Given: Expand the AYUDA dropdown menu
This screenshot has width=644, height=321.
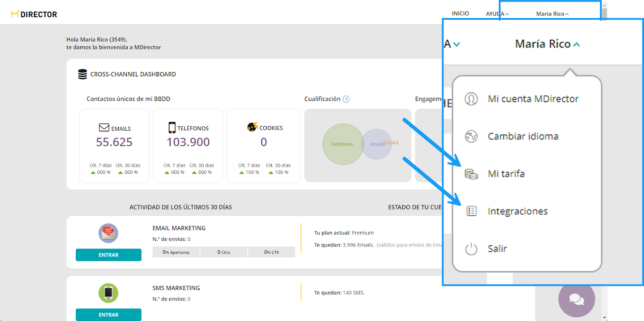Looking at the screenshot, I should point(497,14).
